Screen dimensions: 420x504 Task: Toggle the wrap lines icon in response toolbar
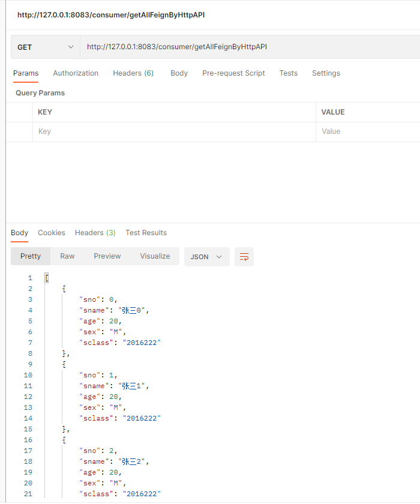[x=244, y=257]
